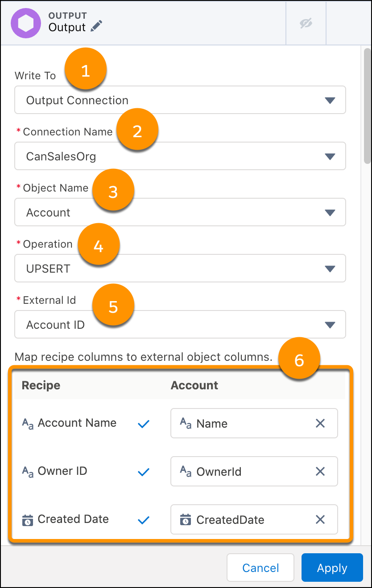
Task: Click the date icon beside Created Date
Action: 27,519
